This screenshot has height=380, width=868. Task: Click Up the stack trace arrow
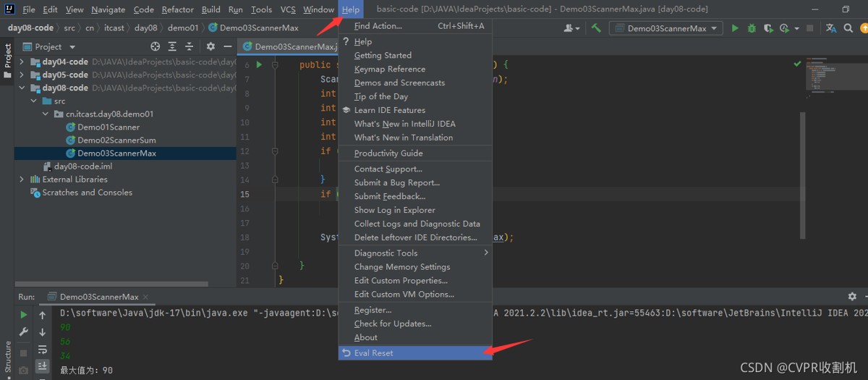pos(43,315)
